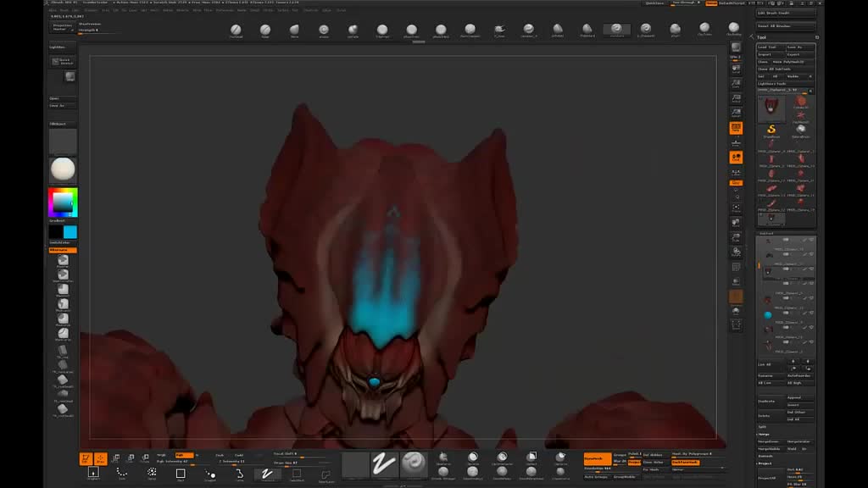This screenshot has height=488, width=868.
Task: Pick the main material sphere on left
Action: click(x=63, y=169)
